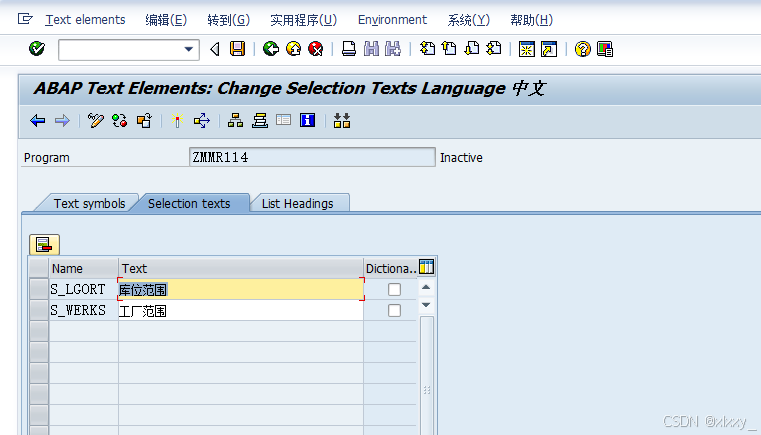Click the forward arrow in application toolbar

62,120
